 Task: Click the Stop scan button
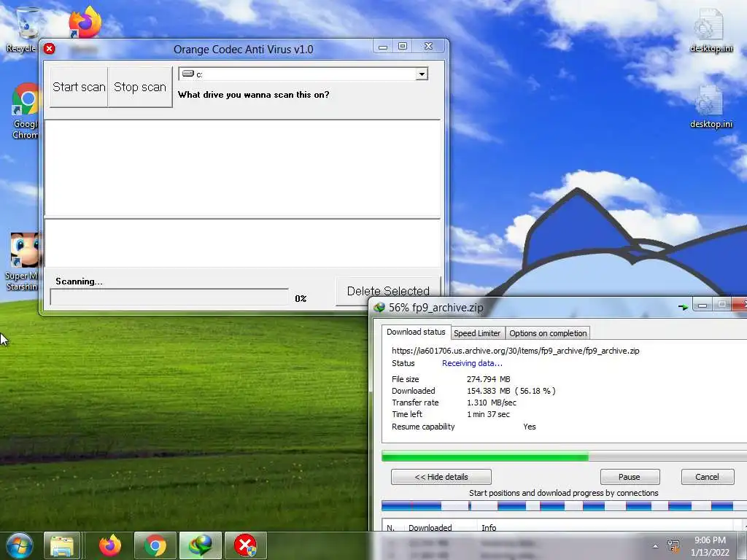[x=139, y=87]
